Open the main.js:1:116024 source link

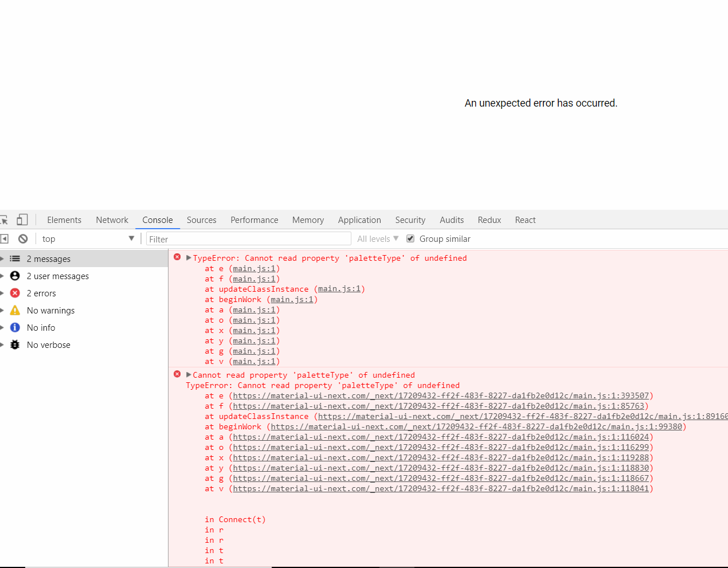click(x=441, y=437)
